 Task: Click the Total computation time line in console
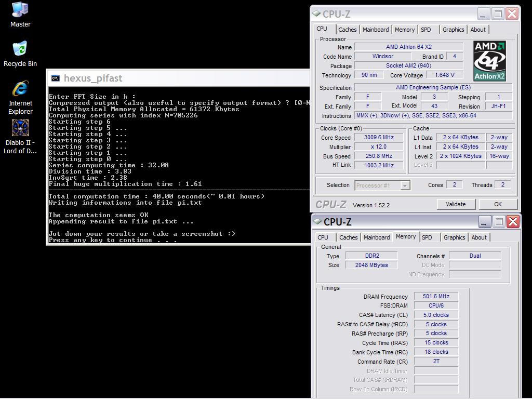(x=156, y=196)
